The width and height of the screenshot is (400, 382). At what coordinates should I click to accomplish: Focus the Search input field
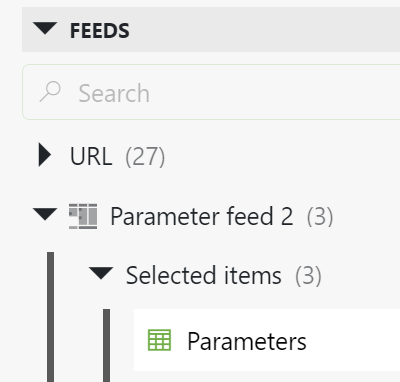[x=213, y=92]
